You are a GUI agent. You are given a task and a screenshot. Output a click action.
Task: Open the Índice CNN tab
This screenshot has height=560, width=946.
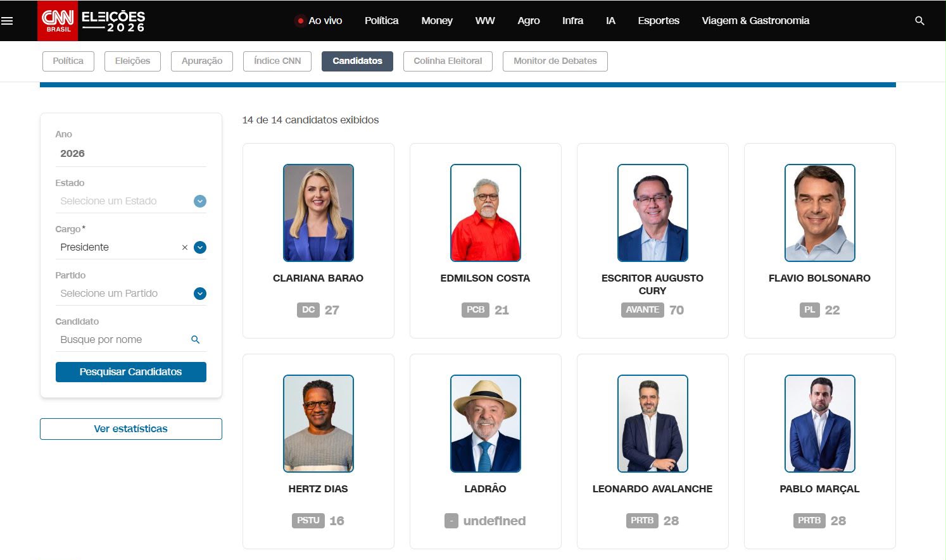click(277, 61)
